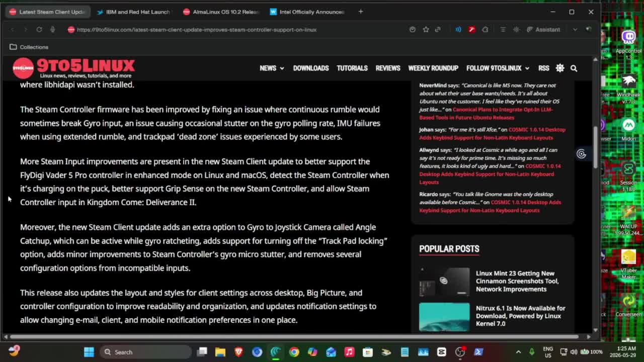Open the browser Assistant button
Viewport: 644px width, 362px height.
pyautogui.click(x=543, y=30)
